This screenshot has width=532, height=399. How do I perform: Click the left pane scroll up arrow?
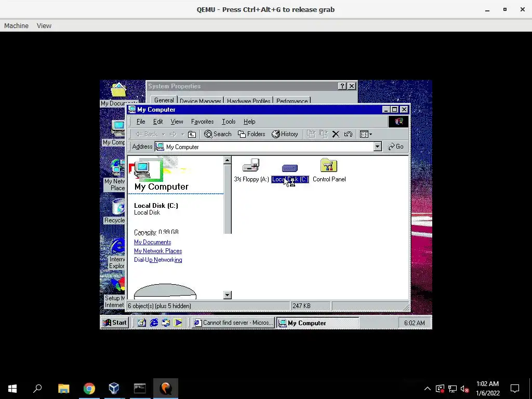tap(228, 160)
